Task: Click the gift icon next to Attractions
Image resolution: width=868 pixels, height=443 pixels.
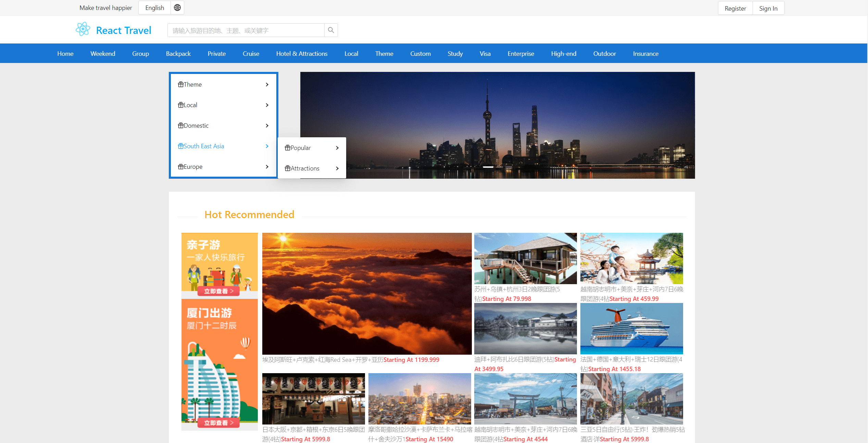Action: click(287, 168)
